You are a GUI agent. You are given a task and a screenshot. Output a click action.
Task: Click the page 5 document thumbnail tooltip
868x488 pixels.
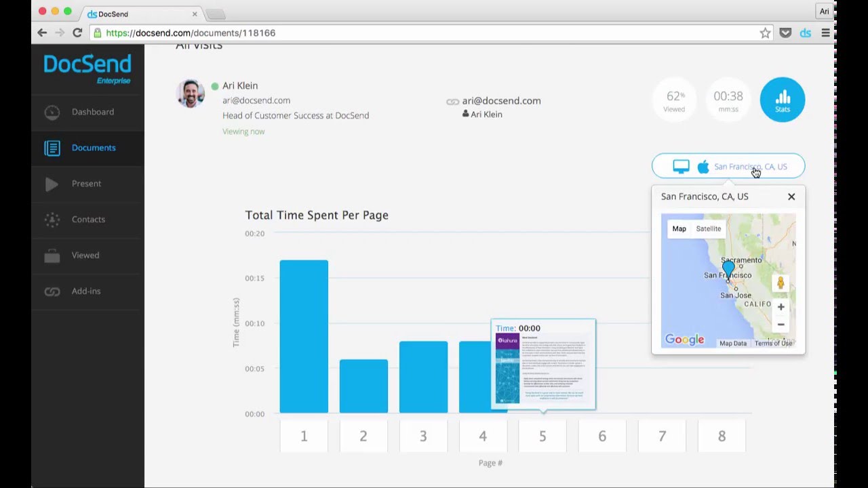(x=542, y=364)
